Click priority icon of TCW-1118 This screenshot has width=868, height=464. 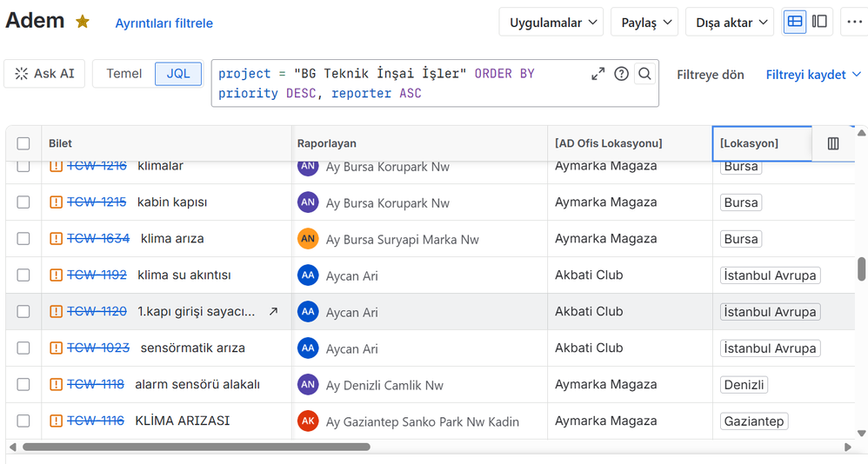click(56, 384)
